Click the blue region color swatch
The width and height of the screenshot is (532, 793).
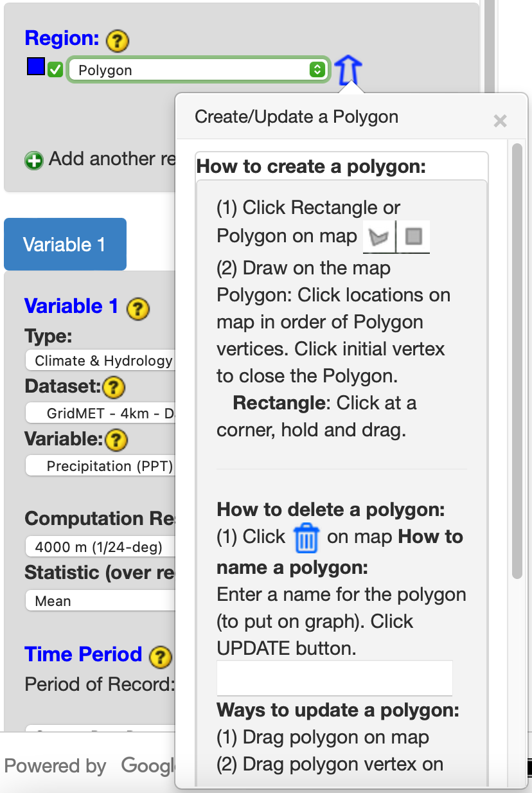pos(35,67)
